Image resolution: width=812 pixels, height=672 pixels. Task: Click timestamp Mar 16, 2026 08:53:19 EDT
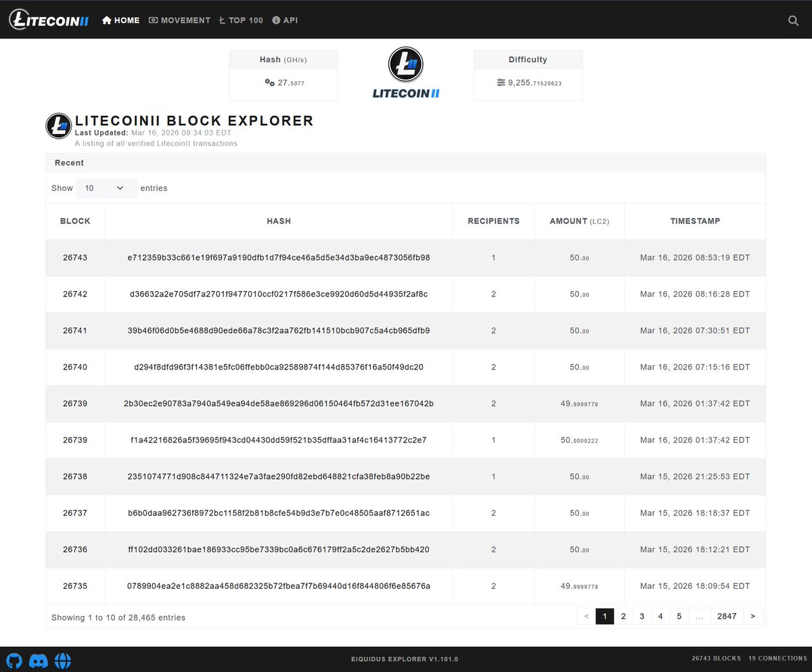695,258
